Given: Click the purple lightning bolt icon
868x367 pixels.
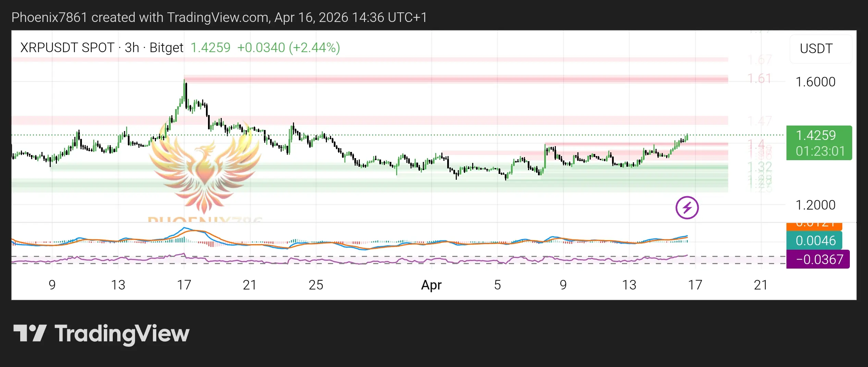Looking at the screenshot, I should [x=687, y=208].
